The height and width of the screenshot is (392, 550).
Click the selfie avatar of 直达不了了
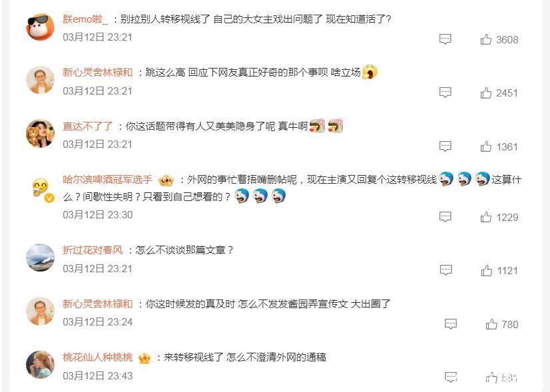41,134
